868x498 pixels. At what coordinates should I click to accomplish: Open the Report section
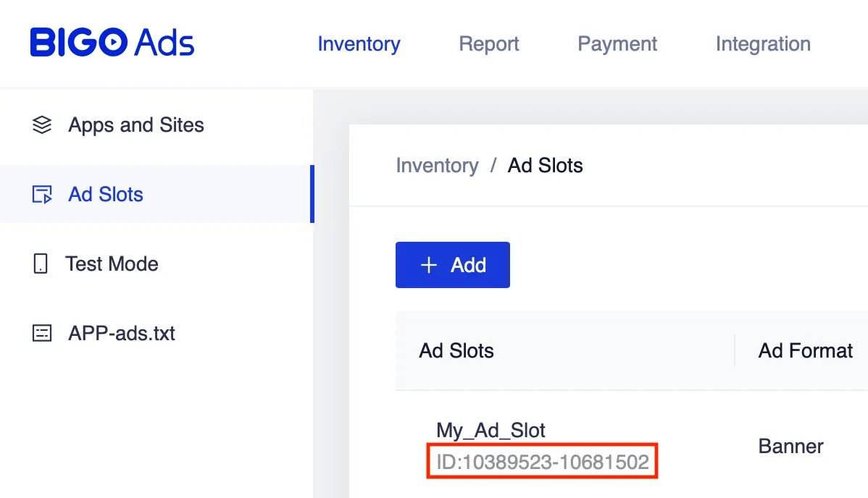point(488,44)
